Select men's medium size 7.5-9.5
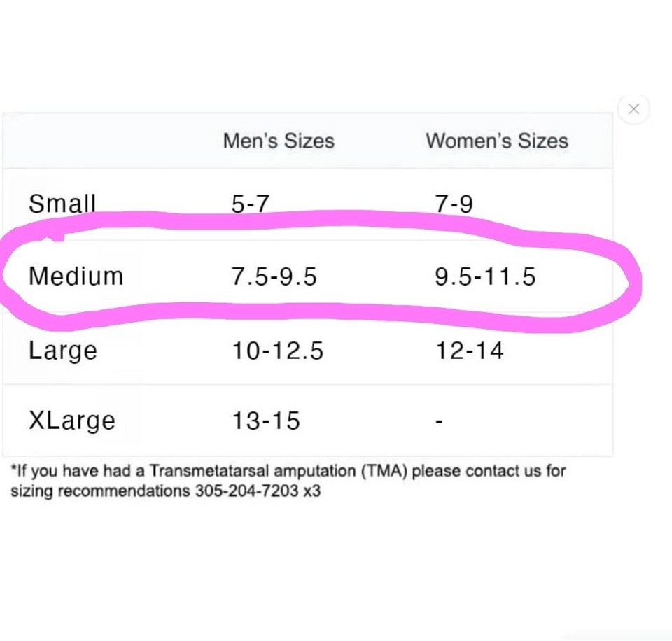 (x=274, y=276)
